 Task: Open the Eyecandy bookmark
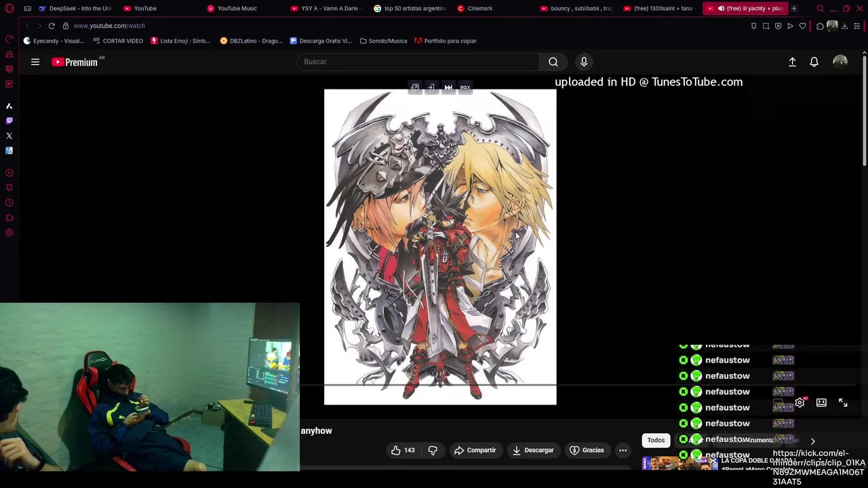click(x=54, y=41)
